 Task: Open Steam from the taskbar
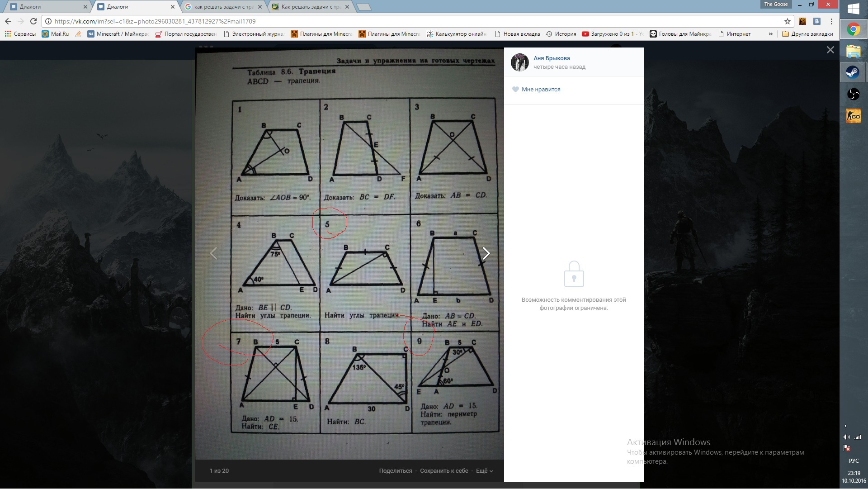(x=854, y=72)
